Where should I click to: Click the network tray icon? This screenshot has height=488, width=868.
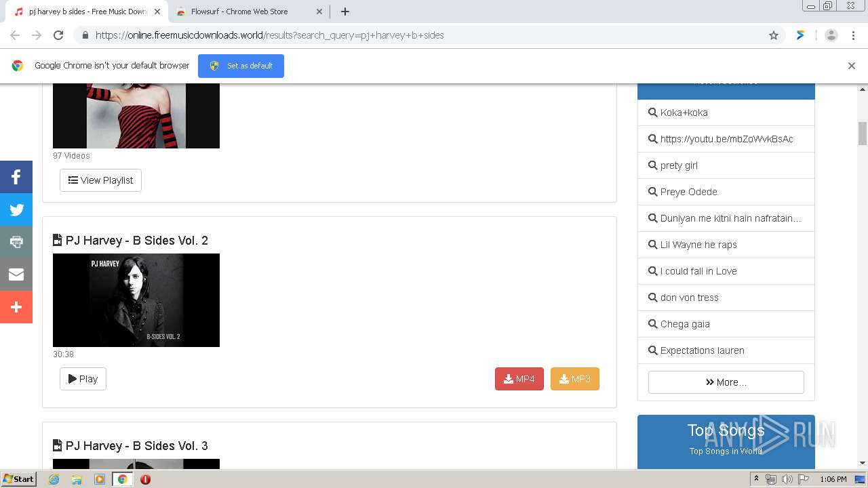coord(771,479)
